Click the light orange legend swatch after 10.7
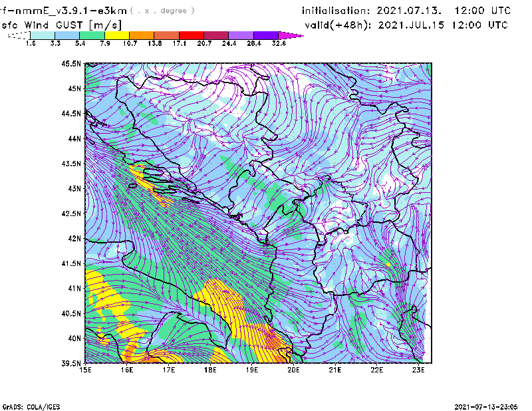This screenshot has width=532, height=411. tap(142, 35)
